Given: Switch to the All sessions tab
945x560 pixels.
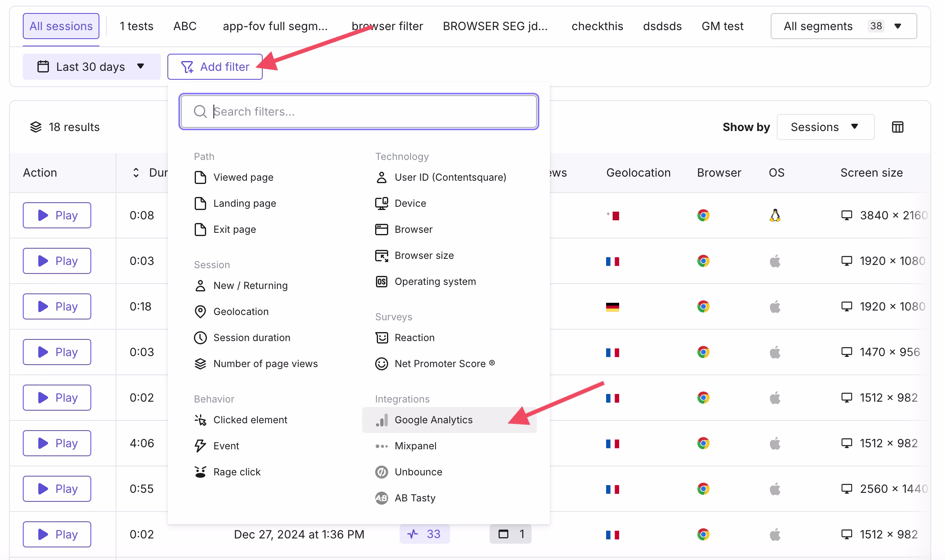Looking at the screenshot, I should click(x=61, y=26).
